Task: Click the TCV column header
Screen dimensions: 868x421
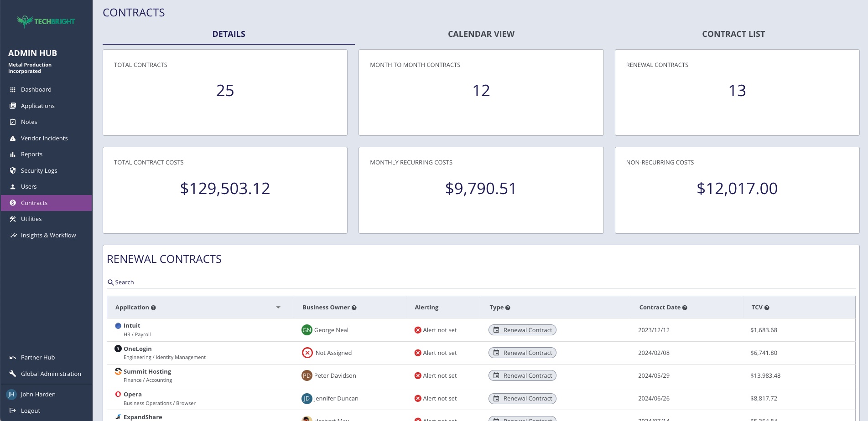Action: 757,308
